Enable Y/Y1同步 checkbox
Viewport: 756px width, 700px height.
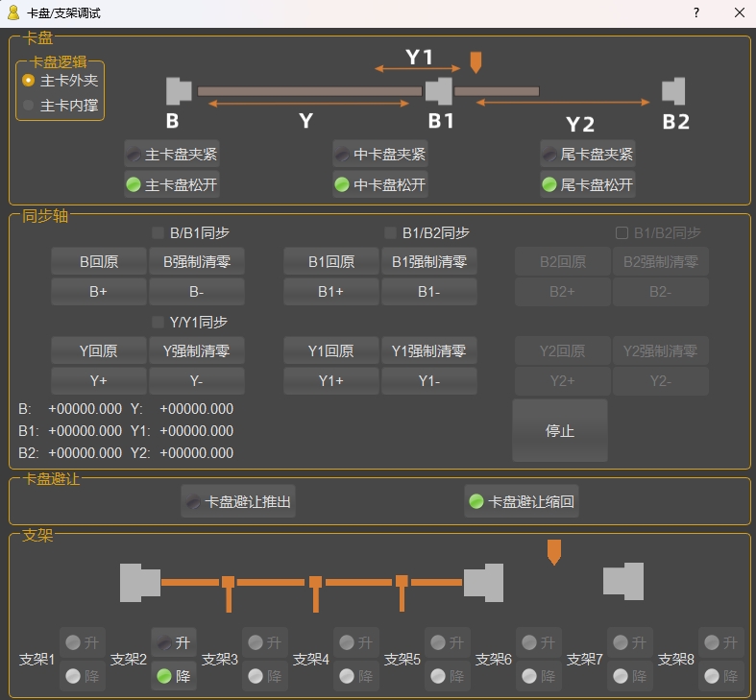[x=190, y=322]
